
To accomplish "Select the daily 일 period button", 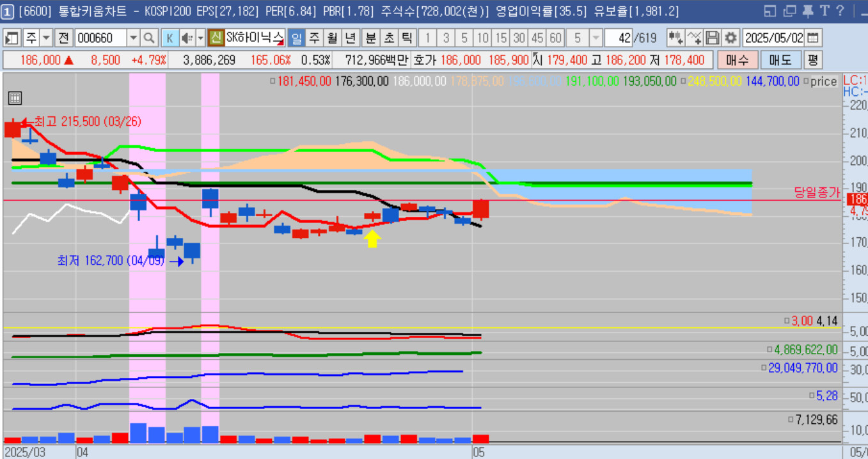I will pos(296,38).
